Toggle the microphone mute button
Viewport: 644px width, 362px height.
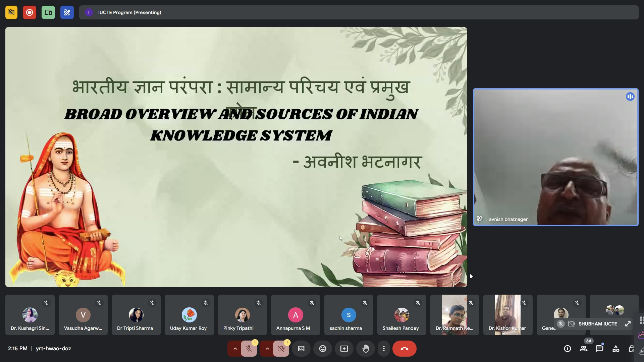(x=249, y=349)
